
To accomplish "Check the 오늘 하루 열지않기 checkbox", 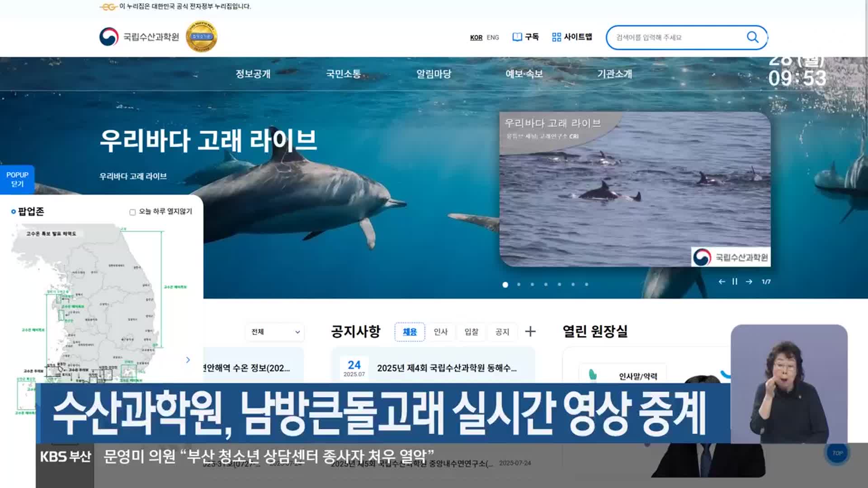I will coord(132,212).
